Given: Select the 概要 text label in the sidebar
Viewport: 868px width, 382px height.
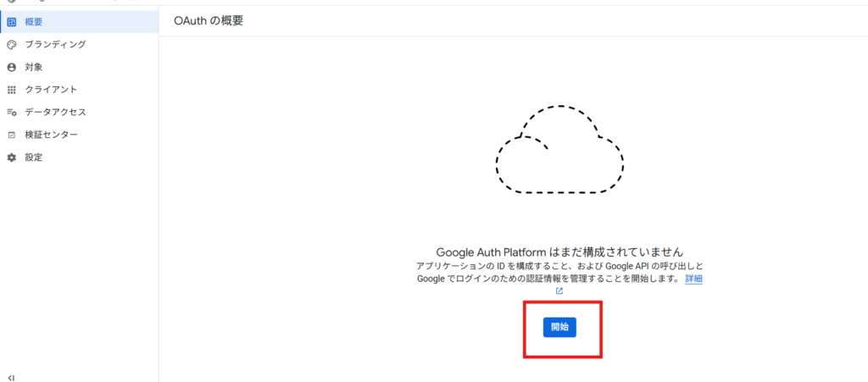Looking at the screenshot, I should click(x=34, y=21).
